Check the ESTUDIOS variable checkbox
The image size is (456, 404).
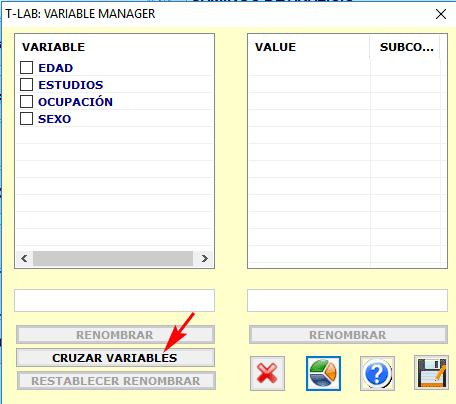pos(26,84)
